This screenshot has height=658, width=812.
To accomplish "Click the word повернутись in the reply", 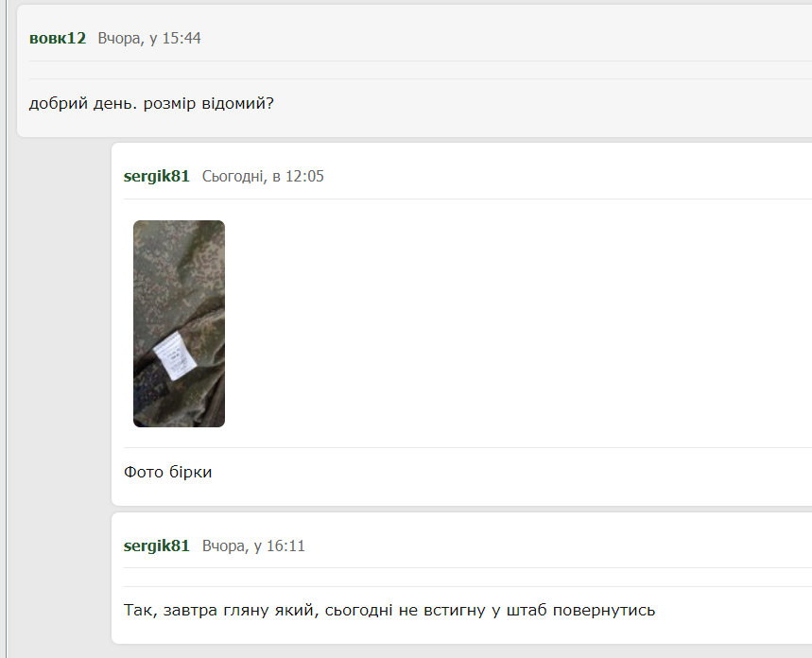I will [x=604, y=611].
